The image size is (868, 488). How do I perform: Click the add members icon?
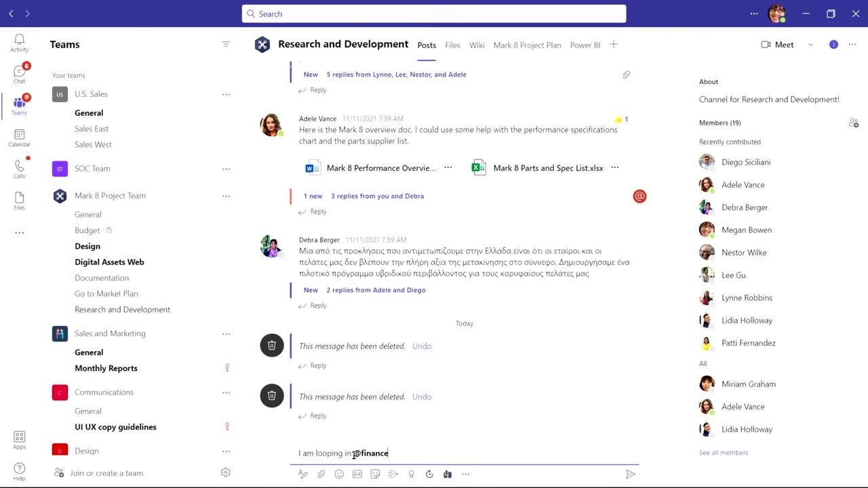(x=853, y=123)
